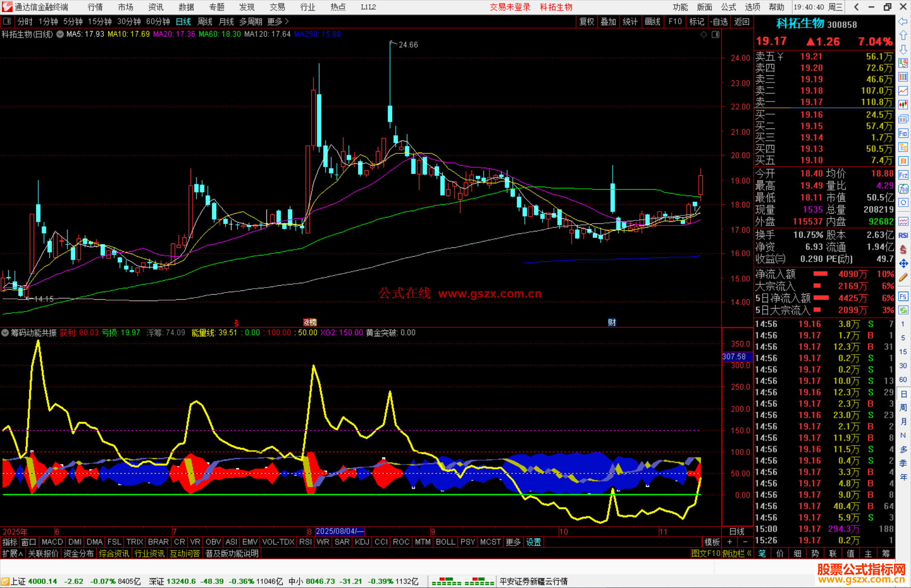Click the four-way move arrows icon
Viewport: 911px width, 588px height.
[x=903, y=263]
